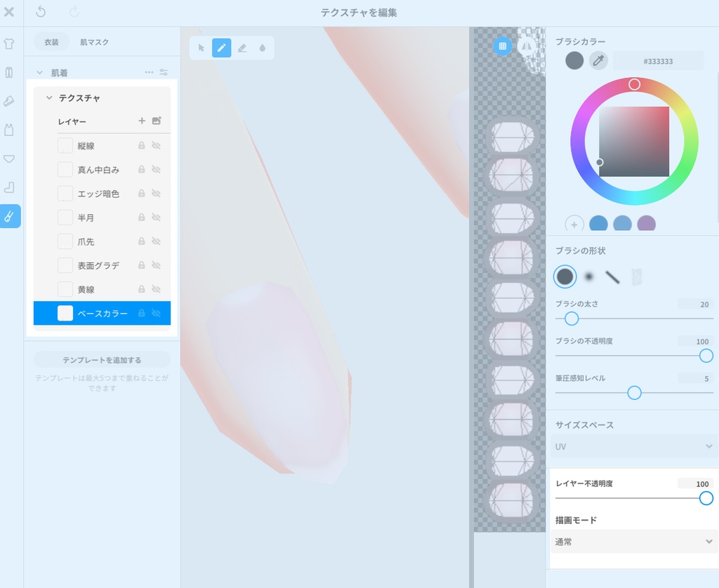This screenshot has height=588, width=719.
Task: Pick the purple color swatch
Action: (x=645, y=223)
